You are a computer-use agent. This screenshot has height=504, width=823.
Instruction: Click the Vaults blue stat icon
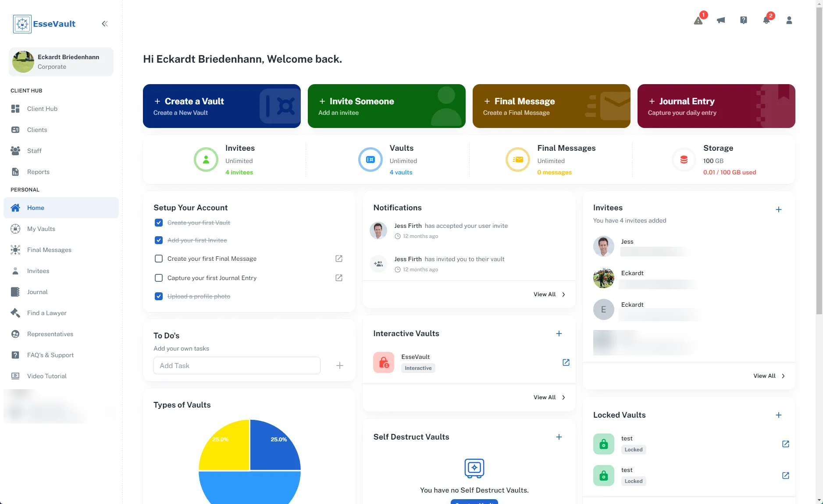(x=371, y=160)
